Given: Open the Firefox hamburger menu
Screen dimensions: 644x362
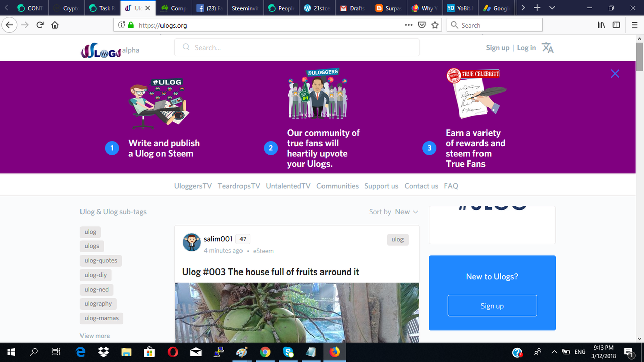Looking at the screenshot, I should click(x=634, y=25).
